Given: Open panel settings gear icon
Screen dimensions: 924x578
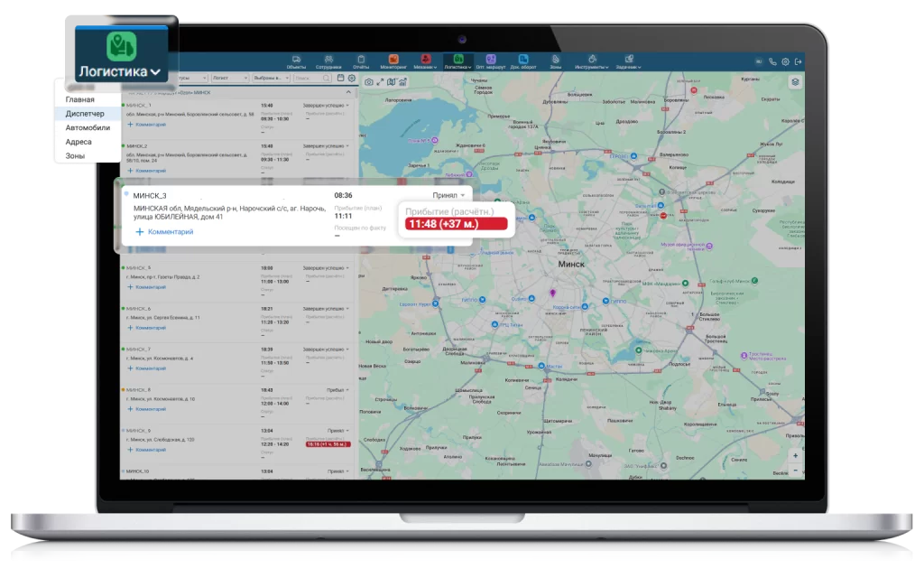Looking at the screenshot, I should coord(352,79).
